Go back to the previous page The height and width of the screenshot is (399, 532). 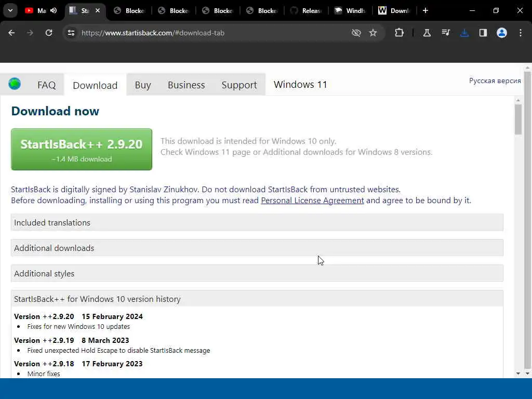pyautogui.click(x=11, y=33)
